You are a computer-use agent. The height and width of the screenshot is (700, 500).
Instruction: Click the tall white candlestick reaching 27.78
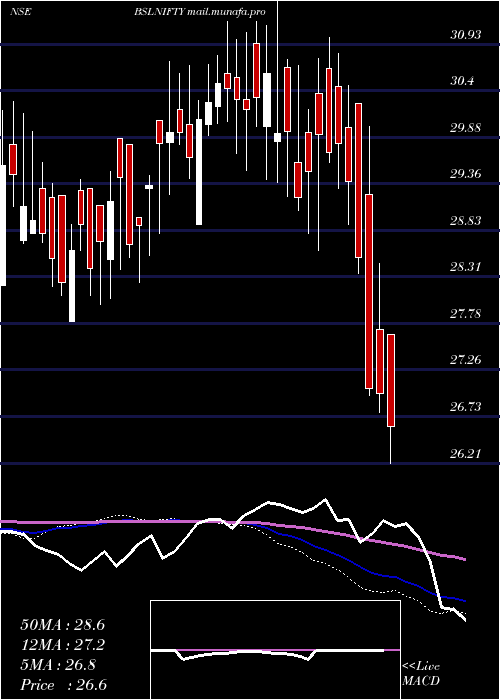click(x=72, y=286)
